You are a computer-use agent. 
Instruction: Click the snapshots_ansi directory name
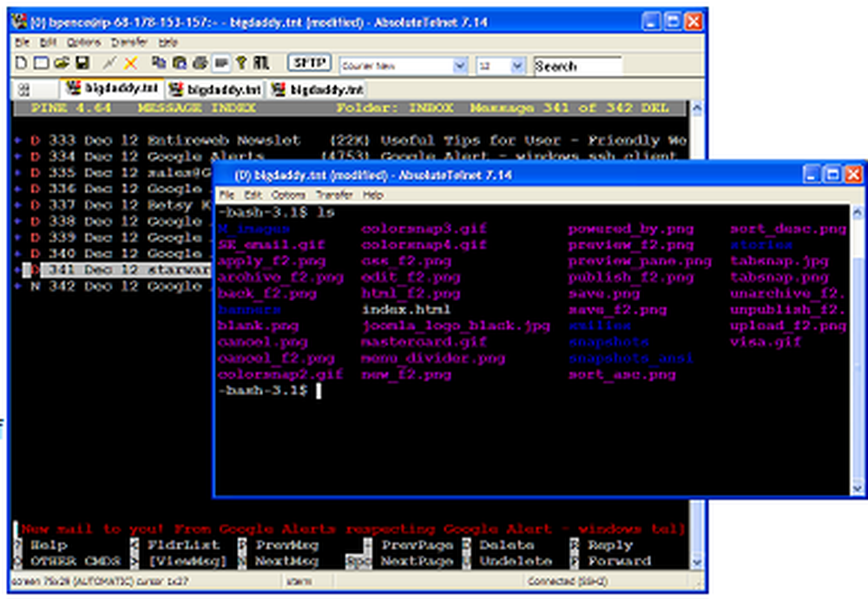click(630, 358)
